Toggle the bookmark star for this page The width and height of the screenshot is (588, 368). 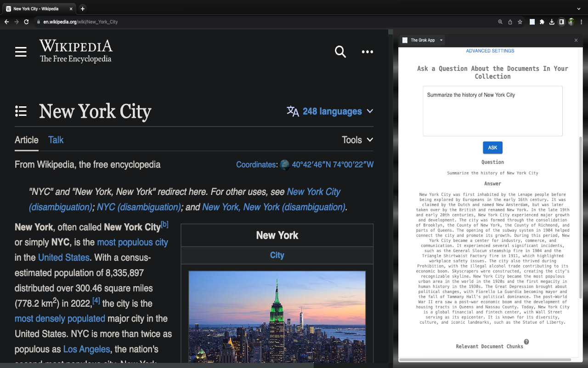pos(520,22)
